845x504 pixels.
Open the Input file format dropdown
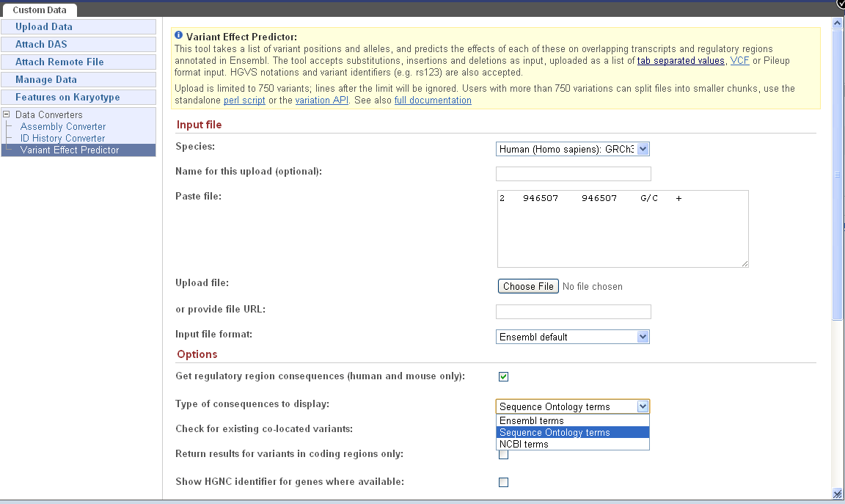point(572,337)
